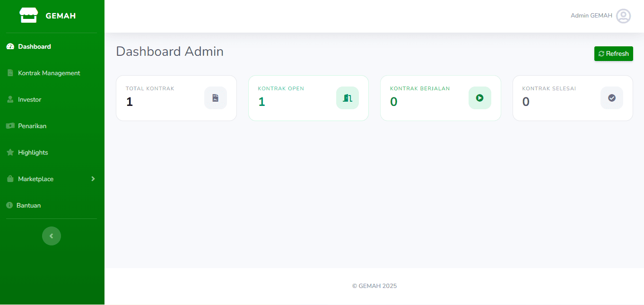Click the Penarikan money icon in sidebar
This screenshot has height=305, width=644.
click(x=10, y=126)
